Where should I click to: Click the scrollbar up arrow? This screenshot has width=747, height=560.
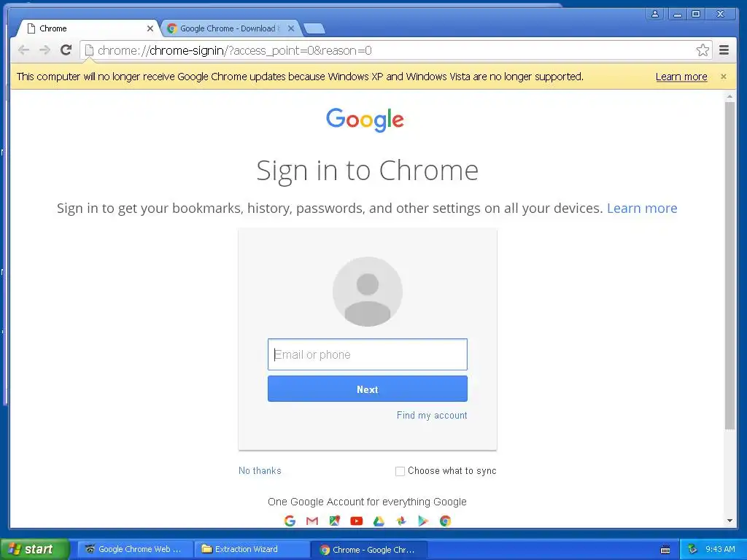click(x=729, y=97)
